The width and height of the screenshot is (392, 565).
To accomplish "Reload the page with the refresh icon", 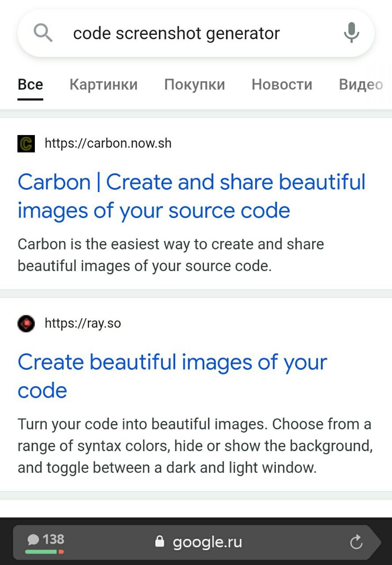I will 356,542.
